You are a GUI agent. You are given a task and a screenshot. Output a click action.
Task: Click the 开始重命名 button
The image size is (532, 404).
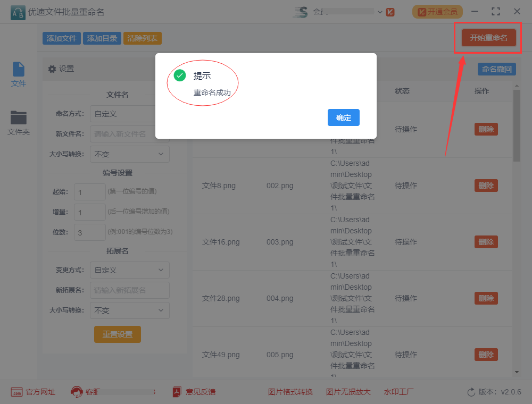point(488,38)
